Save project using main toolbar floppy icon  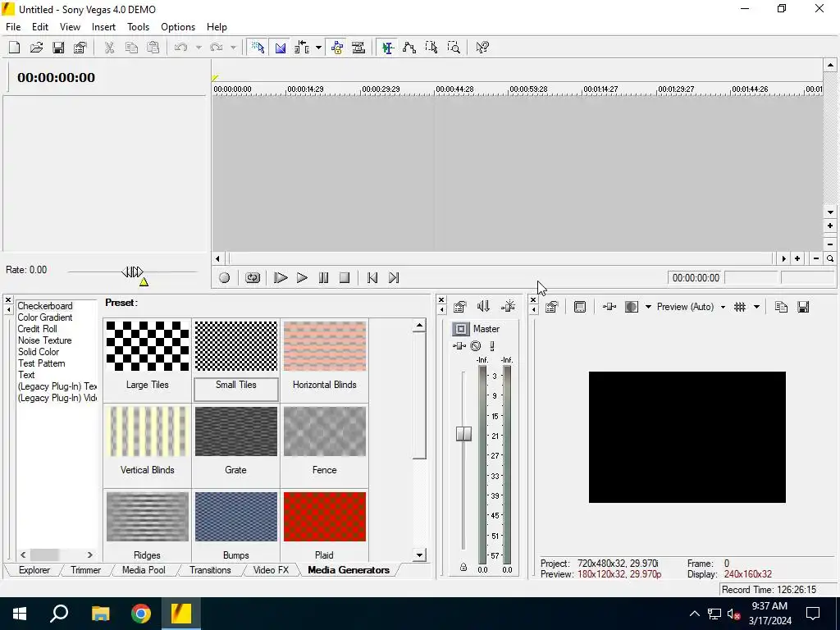coord(58,48)
